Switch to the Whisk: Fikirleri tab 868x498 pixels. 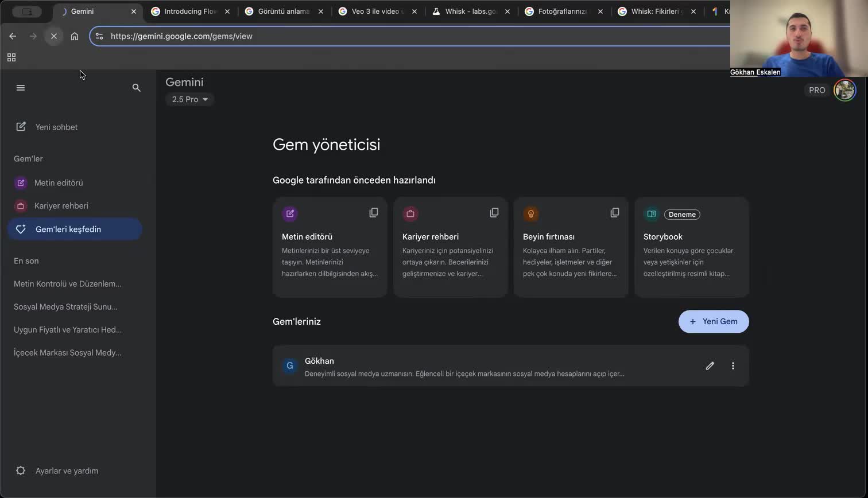(x=657, y=11)
